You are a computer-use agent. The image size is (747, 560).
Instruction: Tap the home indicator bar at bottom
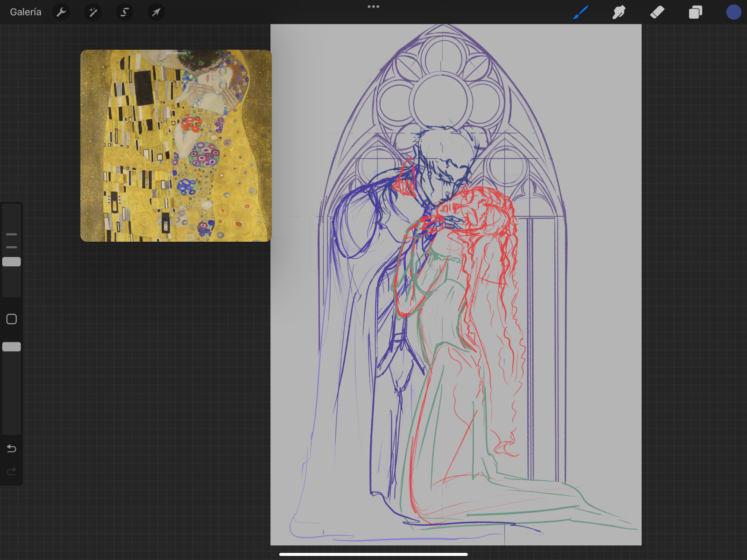click(373, 554)
